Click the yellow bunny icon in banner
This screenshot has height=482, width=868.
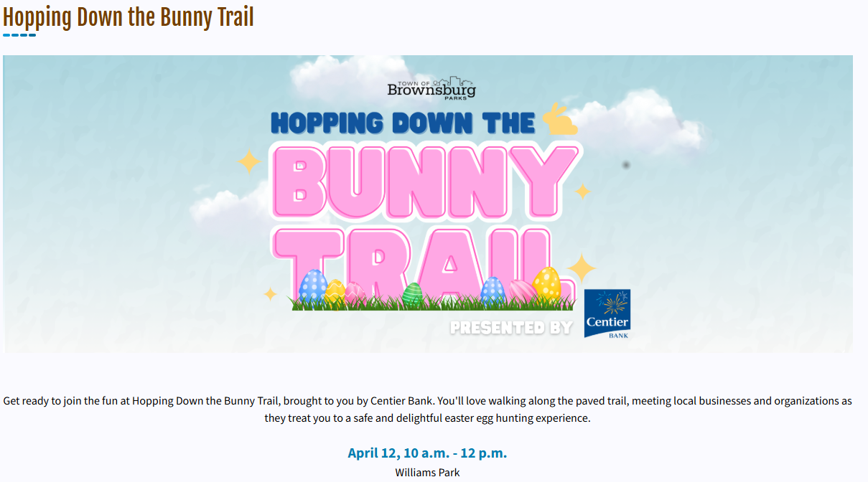[x=560, y=119]
